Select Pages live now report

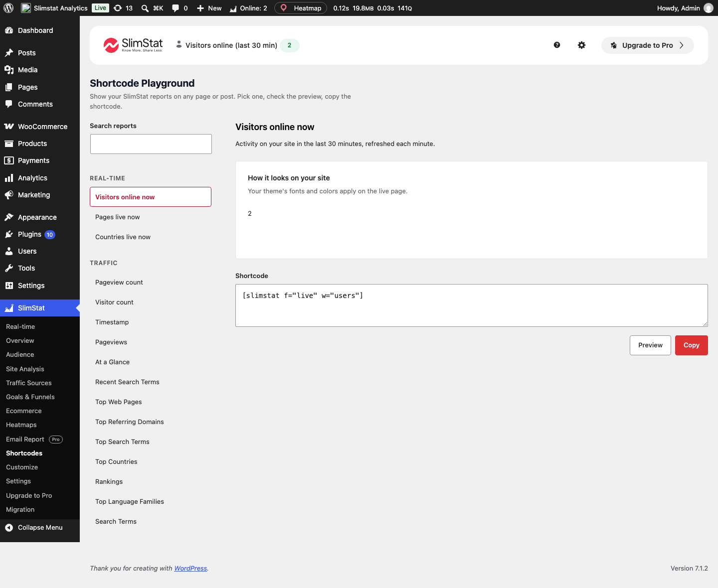pyautogui.click(x=151, y=217)
